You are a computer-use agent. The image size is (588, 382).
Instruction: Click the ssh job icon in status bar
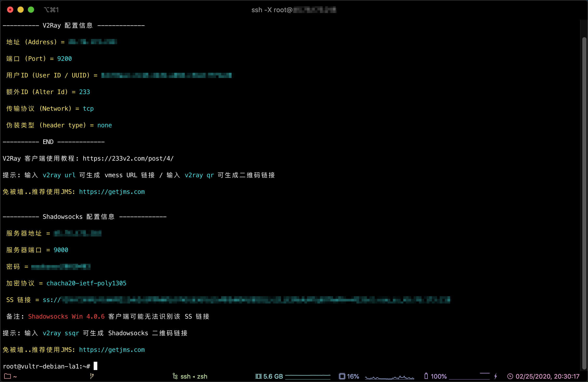coord(175,376)
